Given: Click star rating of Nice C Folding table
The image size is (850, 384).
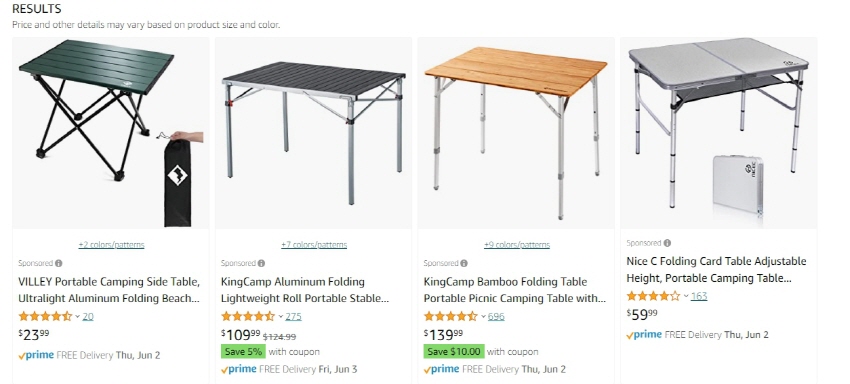Looking at the screenshot, I should click(x=653, y=296).
